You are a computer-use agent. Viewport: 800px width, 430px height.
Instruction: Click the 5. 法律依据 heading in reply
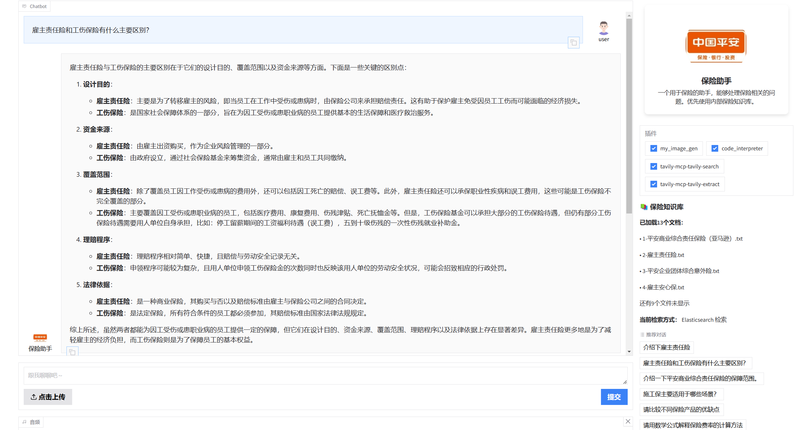point(94,285)
